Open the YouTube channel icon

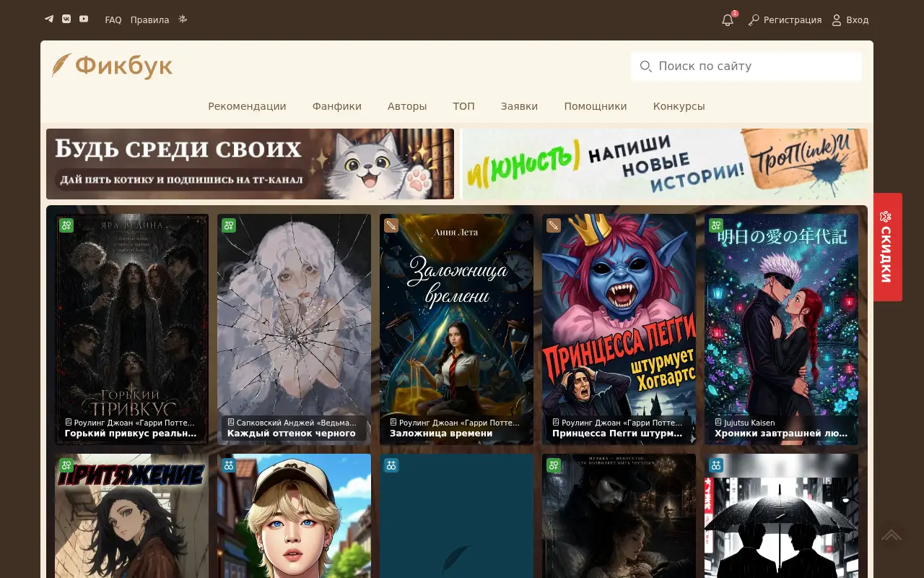(84, 19)
